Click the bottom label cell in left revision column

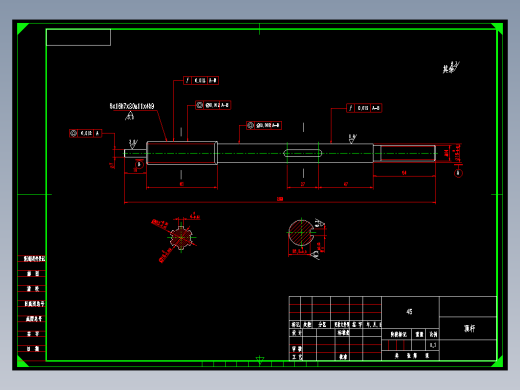click(32, 349)
